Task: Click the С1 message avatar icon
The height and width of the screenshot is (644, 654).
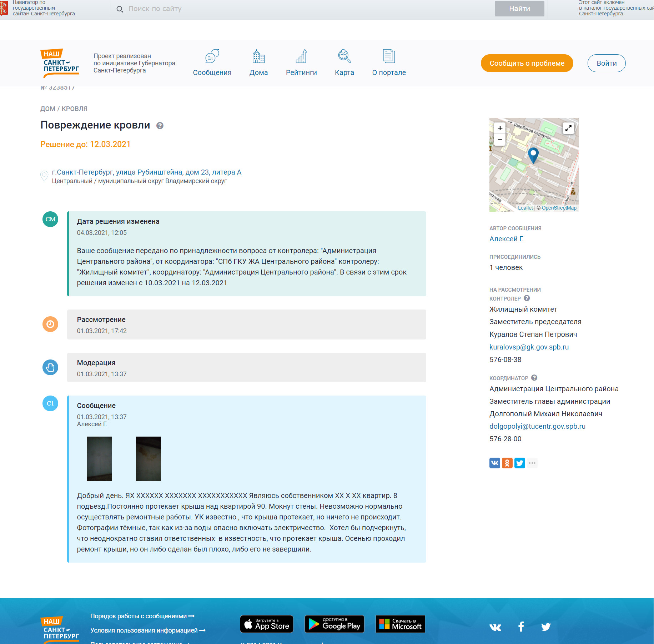Action: pos(50,403)
